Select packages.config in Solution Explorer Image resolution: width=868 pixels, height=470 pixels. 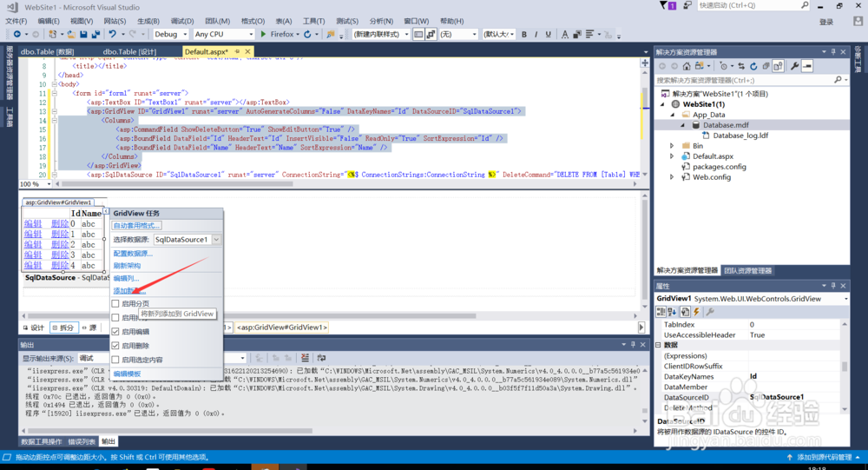(x=719, y=167)
